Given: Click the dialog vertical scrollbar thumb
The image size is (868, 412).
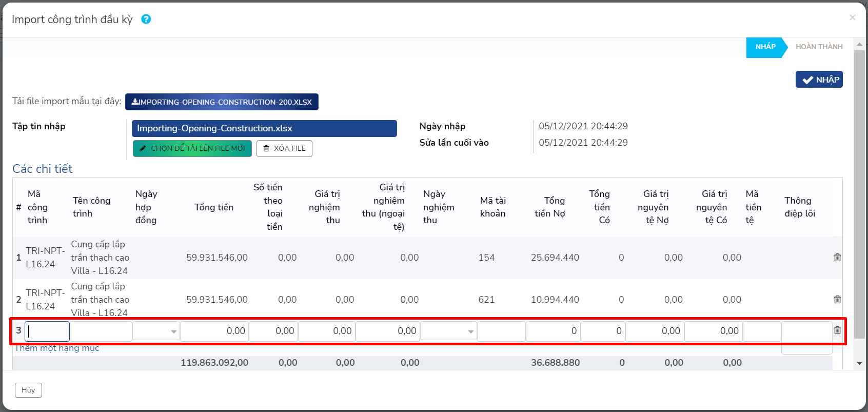Looking at the screenshot, I should [x=859, y=194].
